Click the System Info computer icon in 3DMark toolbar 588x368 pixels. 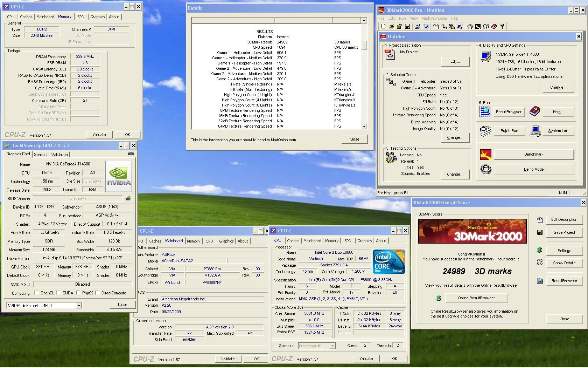click(x=417, y=26)
